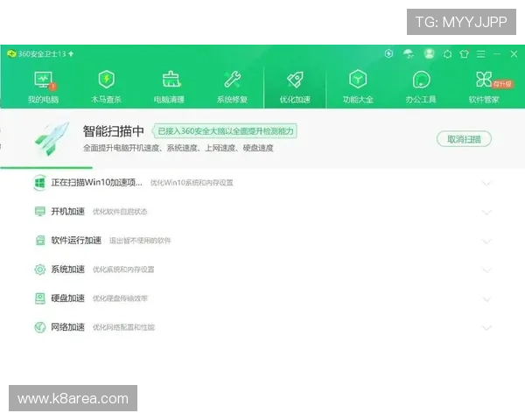Click the 开机加速 label
Screen dimensions: 525x420
pyautogui.click(x=67, y=212)
